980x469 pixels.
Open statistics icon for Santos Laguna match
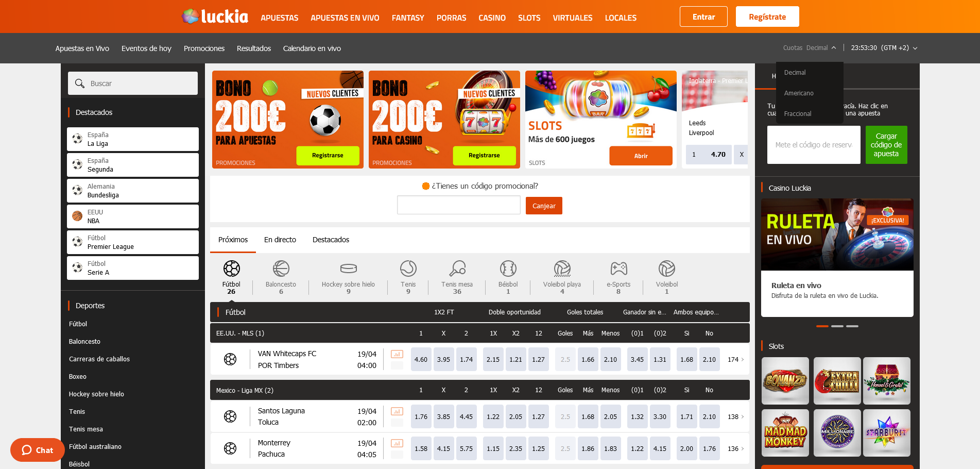397,411
